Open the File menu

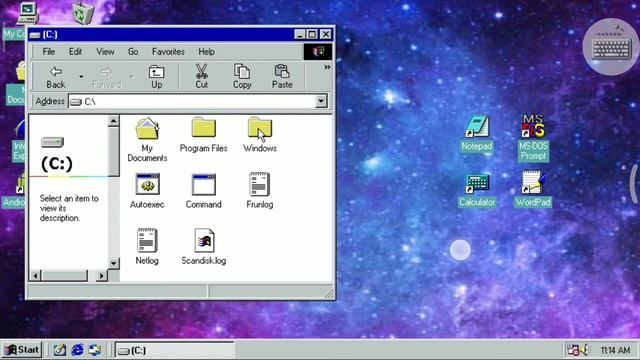click(49, 52)
